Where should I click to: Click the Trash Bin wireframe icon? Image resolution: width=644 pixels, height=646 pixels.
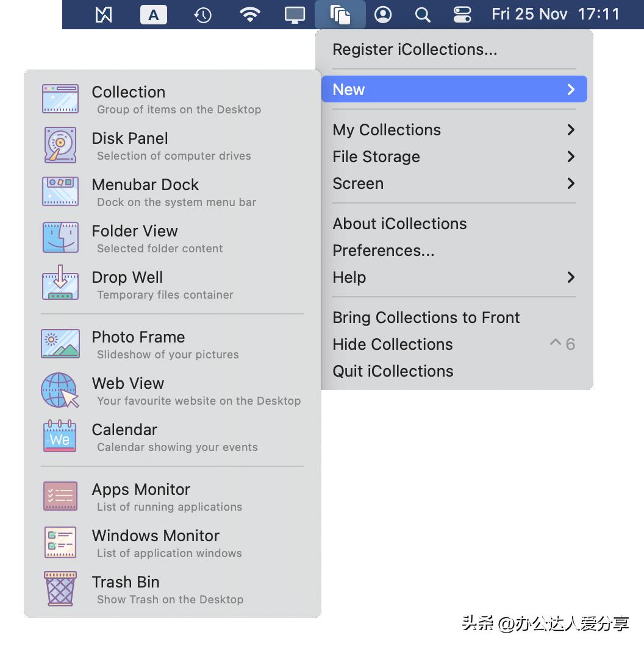pyautogui.click(x=60, y=588)
